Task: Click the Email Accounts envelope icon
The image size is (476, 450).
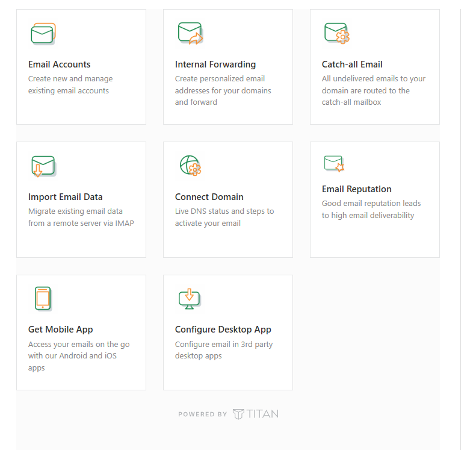Action: point(43,34)
